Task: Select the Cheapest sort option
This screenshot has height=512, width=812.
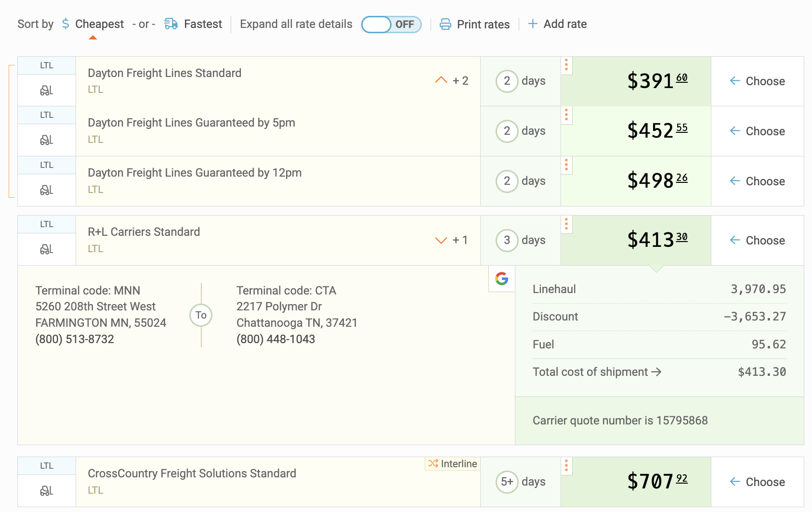Action: [x=99, y=24]
